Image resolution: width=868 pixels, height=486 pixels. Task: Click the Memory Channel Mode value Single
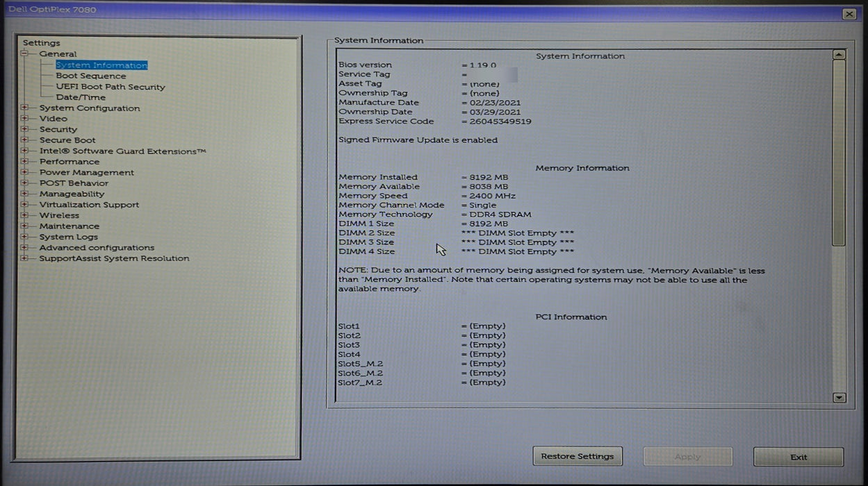tap(483, 206)
